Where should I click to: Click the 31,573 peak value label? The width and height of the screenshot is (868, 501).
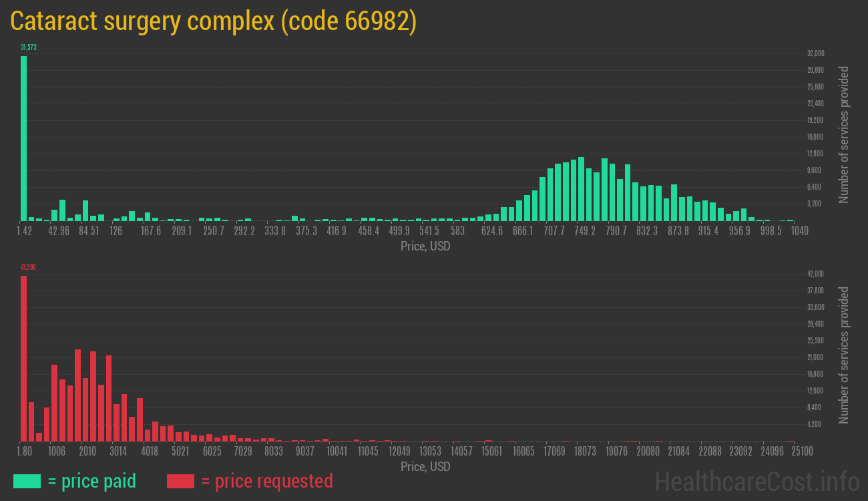[28, 47]
